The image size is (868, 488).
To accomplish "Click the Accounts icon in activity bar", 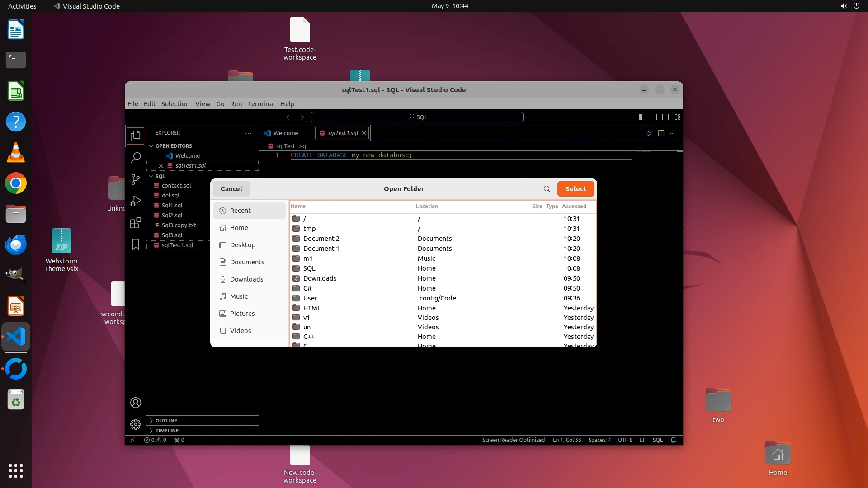I will (135, 403).
